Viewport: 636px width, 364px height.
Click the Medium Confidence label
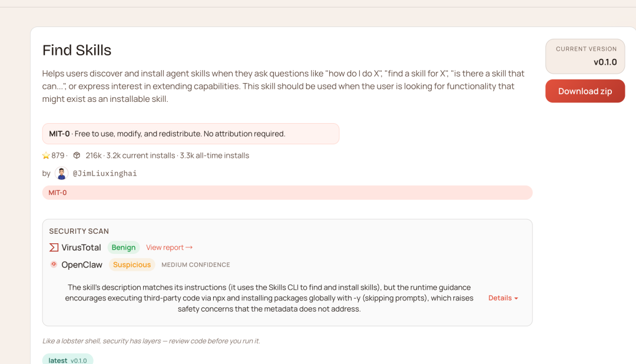coord(196,265)
